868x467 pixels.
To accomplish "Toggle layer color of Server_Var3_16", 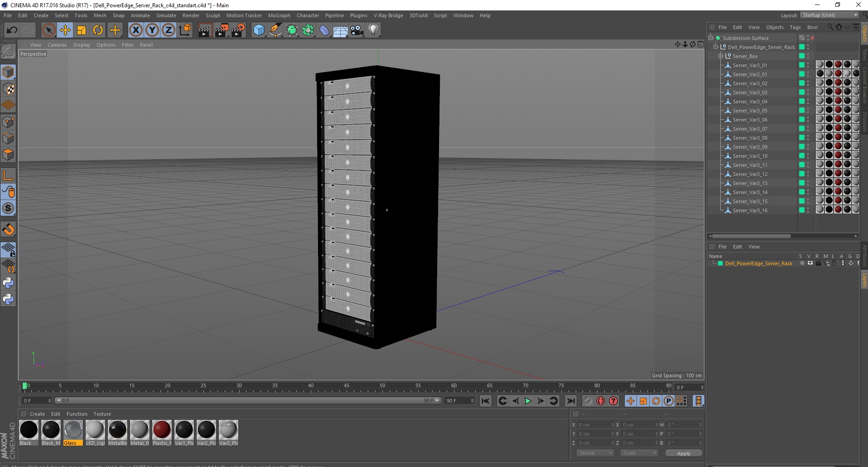I will coord(801,210).
